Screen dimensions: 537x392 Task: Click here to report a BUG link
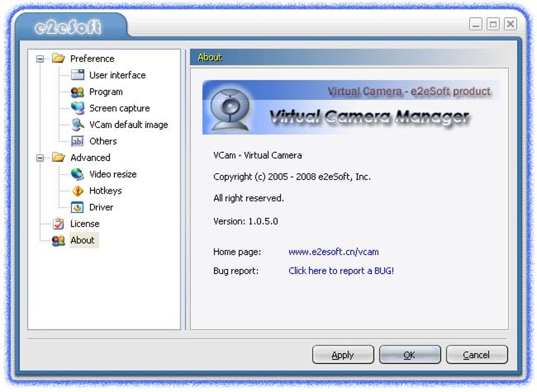click(x=341, y=271)
